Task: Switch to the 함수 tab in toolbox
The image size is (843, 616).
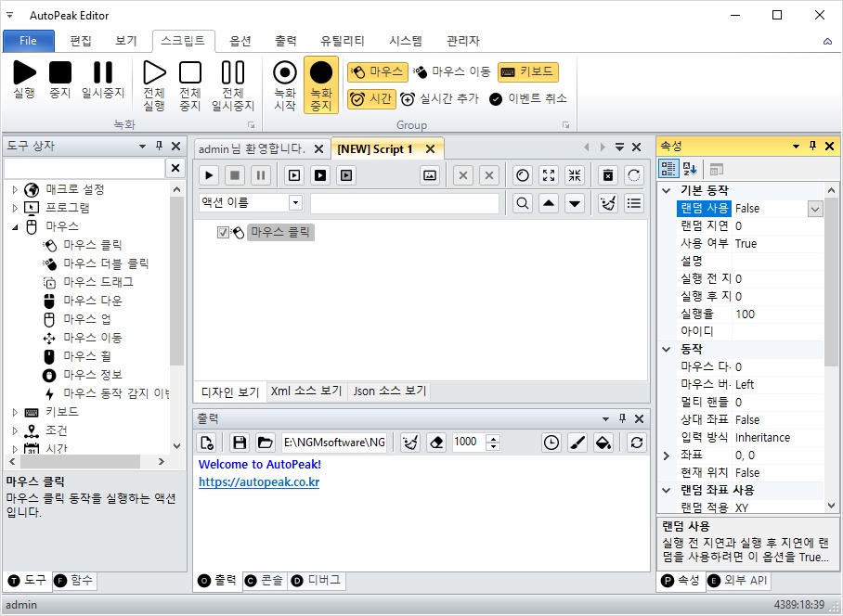Action: coord(74,581)
